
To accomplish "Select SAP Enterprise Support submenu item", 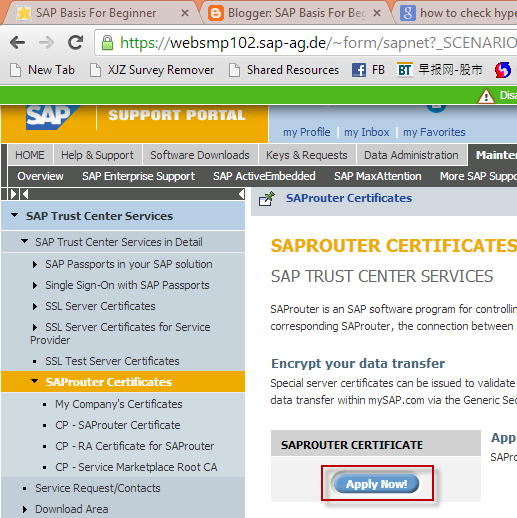I will (x=138, y=176).
